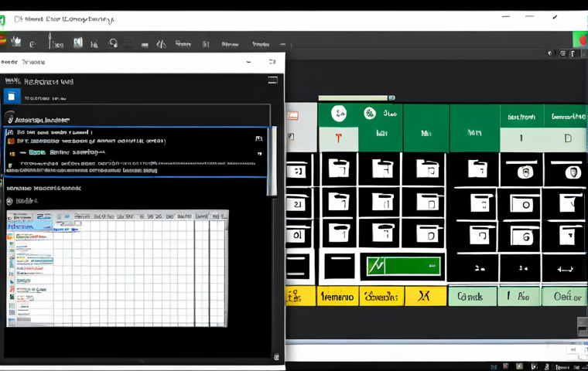Click the grid key showing the number 6
The height and width of the screenshot is (371, 588).
[x=522, y=237]
